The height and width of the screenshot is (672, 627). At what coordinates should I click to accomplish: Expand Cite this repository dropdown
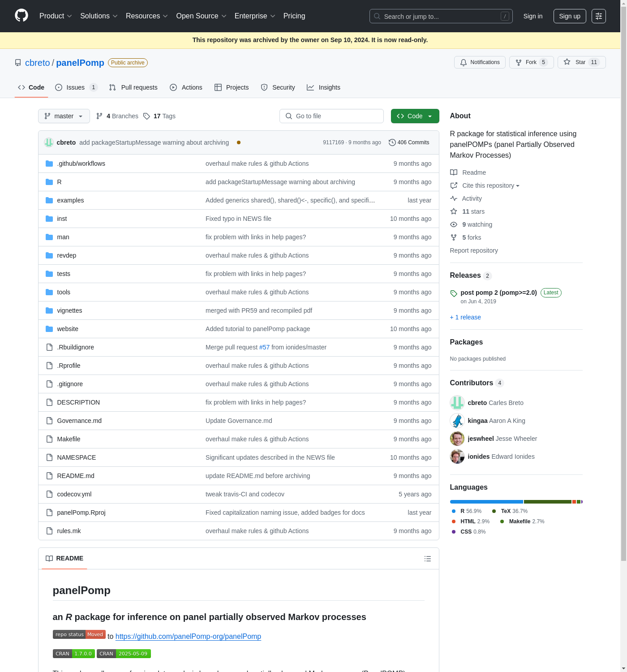485,185
